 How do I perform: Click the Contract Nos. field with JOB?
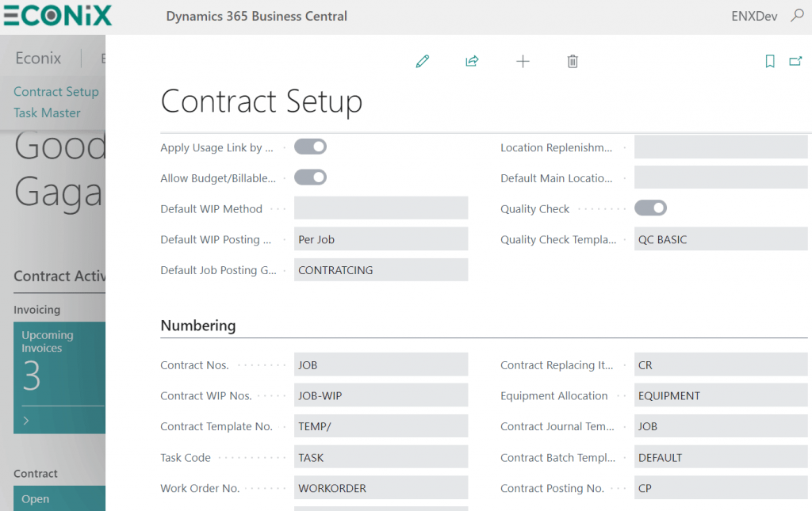point(381,365)
